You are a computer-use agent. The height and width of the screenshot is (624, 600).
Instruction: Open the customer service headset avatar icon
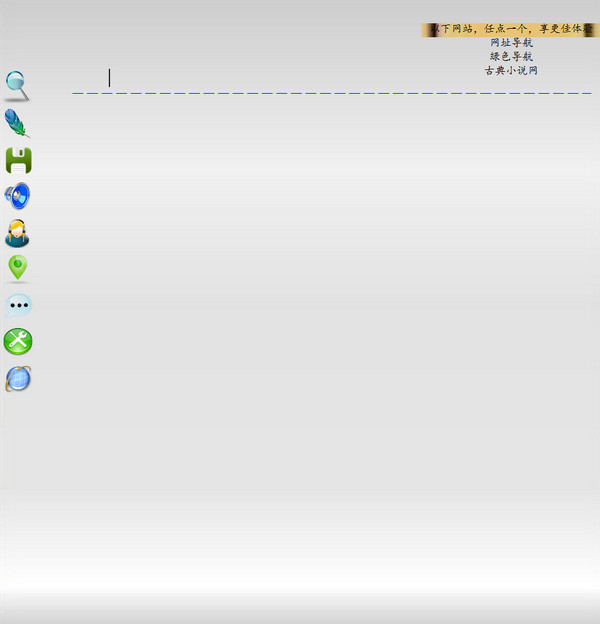17,233
